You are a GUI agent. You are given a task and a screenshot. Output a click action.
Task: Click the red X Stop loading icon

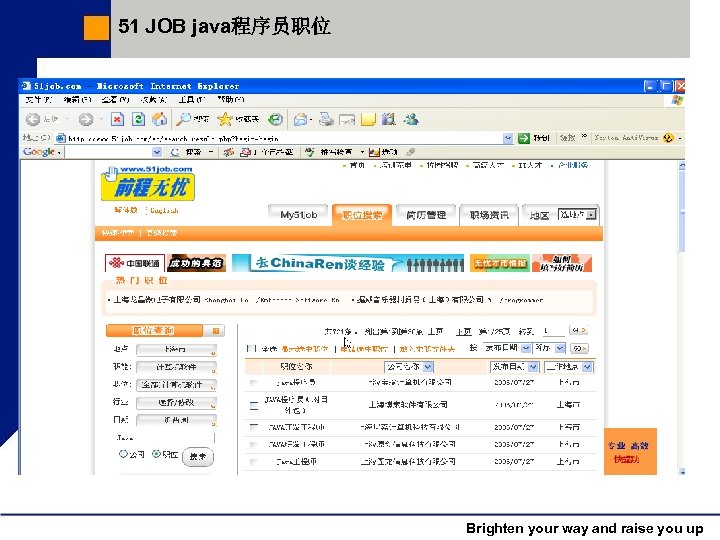tap(118, 119)
